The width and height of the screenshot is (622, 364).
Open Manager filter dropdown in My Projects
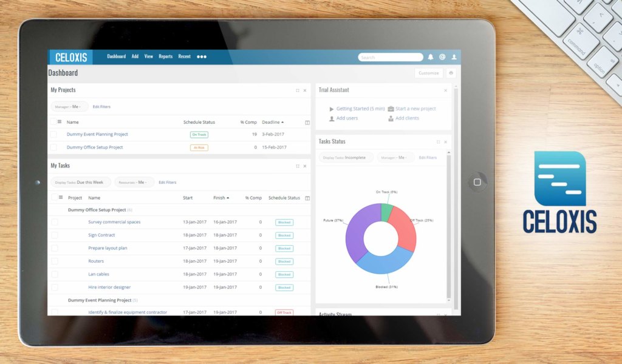(67, 107)
